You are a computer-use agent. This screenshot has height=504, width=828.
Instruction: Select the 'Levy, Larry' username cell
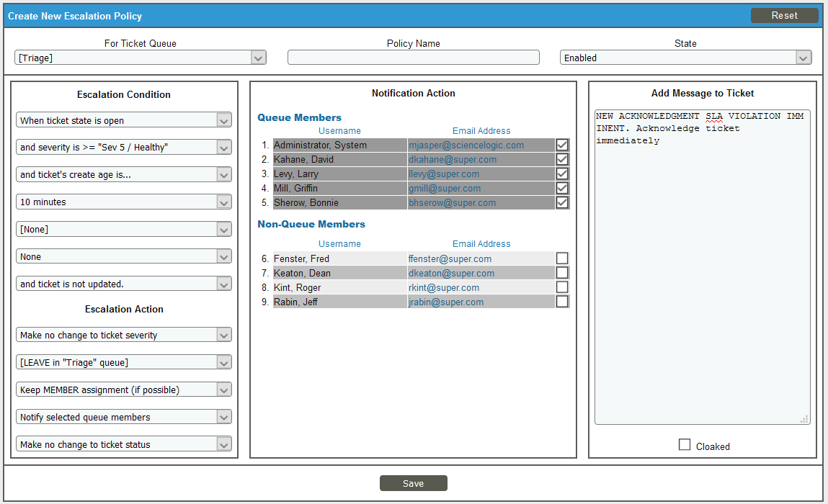[x=340, y=174]
